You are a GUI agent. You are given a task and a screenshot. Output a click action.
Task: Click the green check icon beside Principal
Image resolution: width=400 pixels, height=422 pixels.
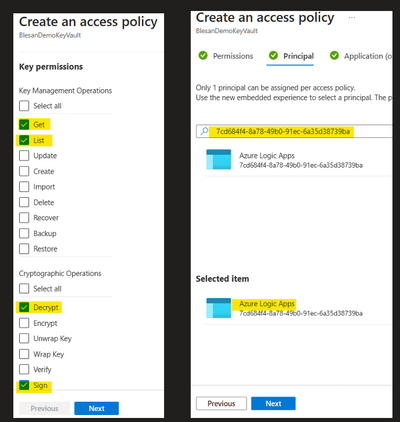(x=273, y=55)
